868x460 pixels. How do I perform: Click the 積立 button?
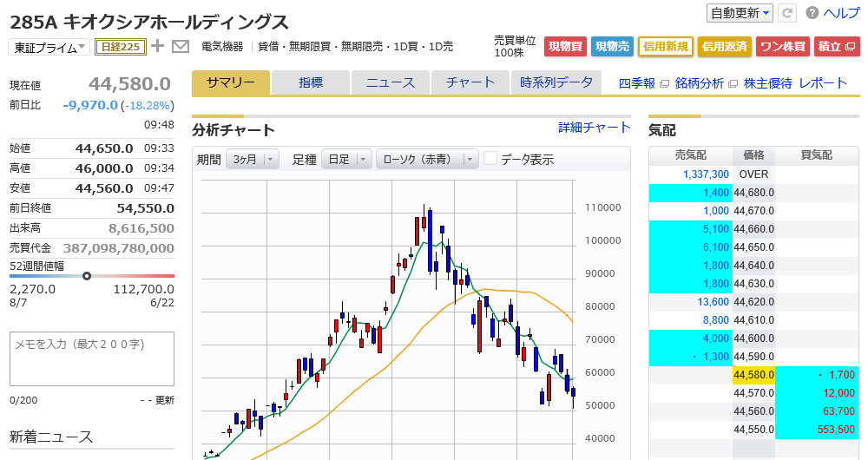tap(837, 47)
